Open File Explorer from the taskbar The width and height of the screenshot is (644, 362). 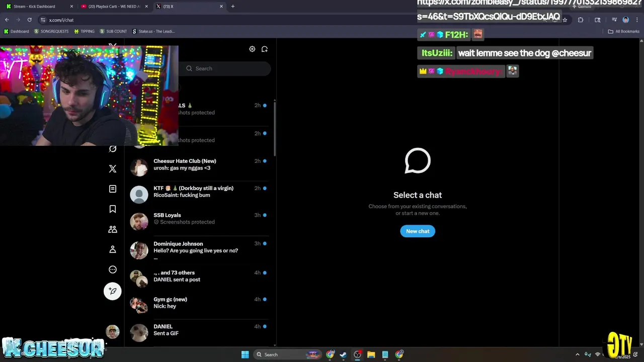pos(371,354)
